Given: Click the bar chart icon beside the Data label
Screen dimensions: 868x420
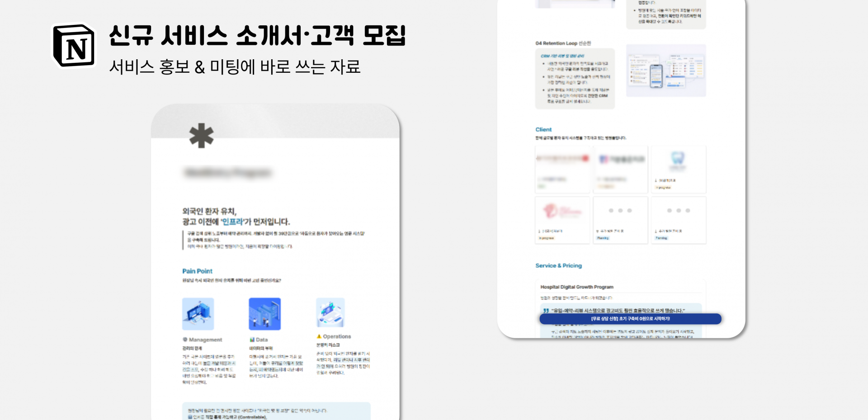Looking at the screenshot, I should click(252, 340).
